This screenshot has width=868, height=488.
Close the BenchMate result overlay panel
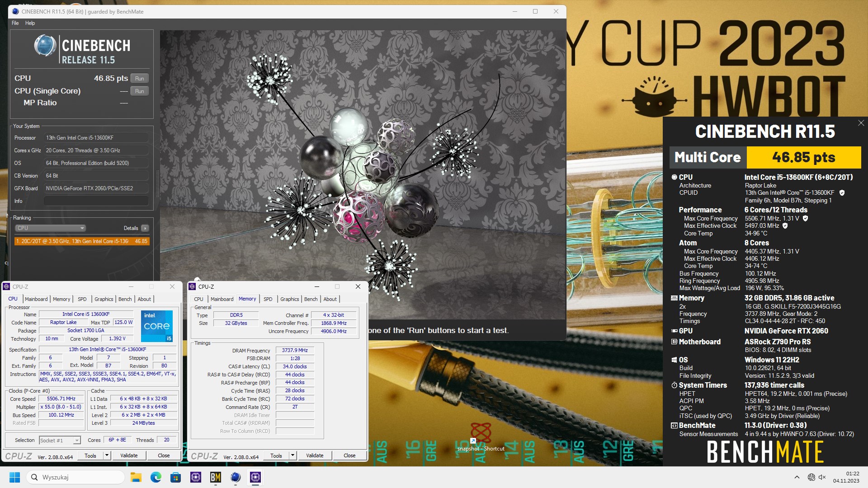861,123
